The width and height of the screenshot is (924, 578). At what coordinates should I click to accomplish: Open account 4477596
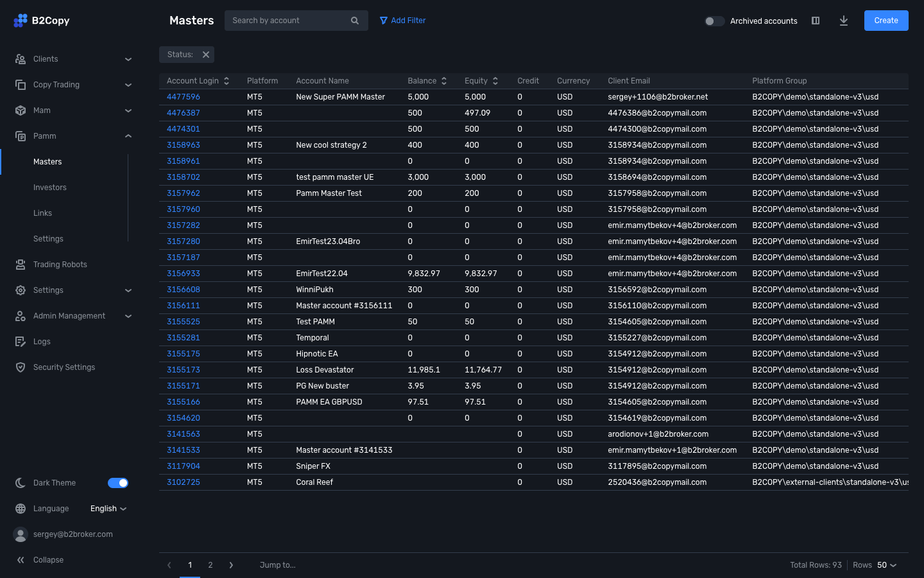[184, 97]
